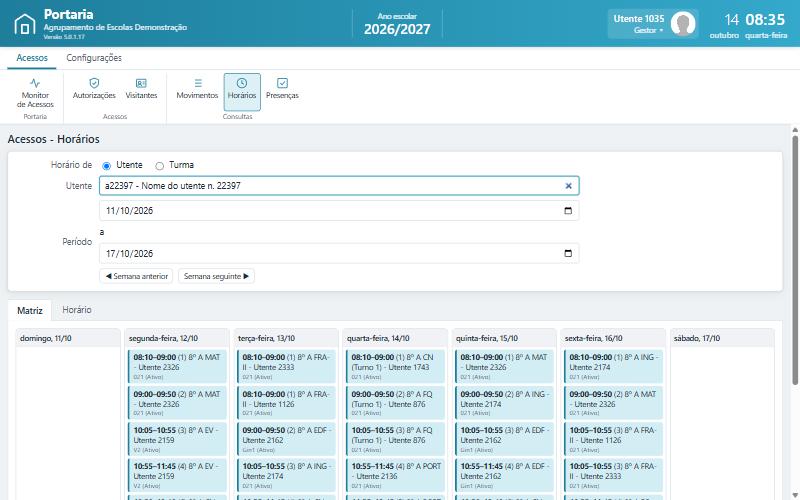Click the Utente 1035 name label
800x500 pixels.
[x=639, y=19]
